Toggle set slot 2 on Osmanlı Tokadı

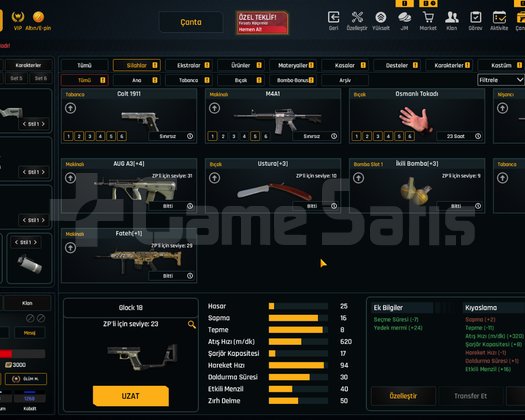[367, 136]
